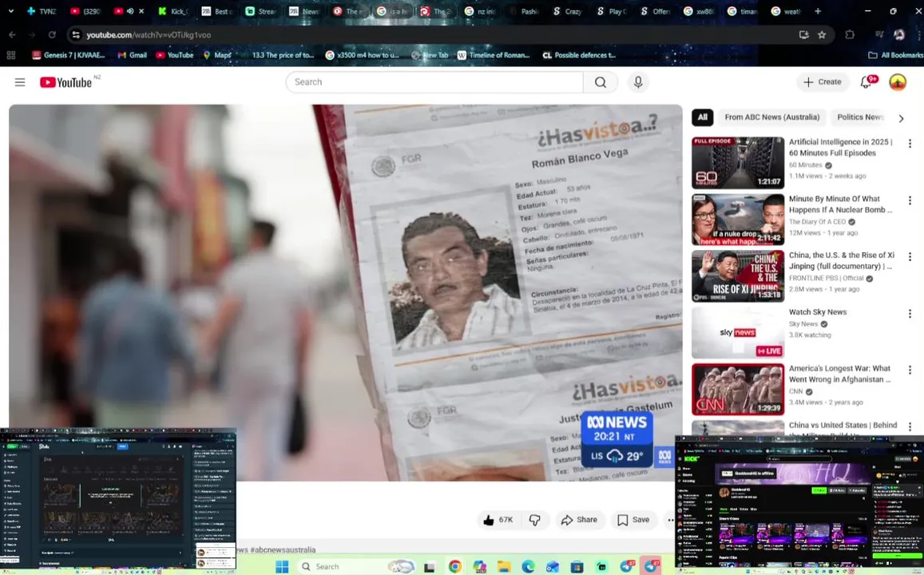Dislike the video with the thumbs-down
This screenshot has width=924, height=575.
point(534,520)
